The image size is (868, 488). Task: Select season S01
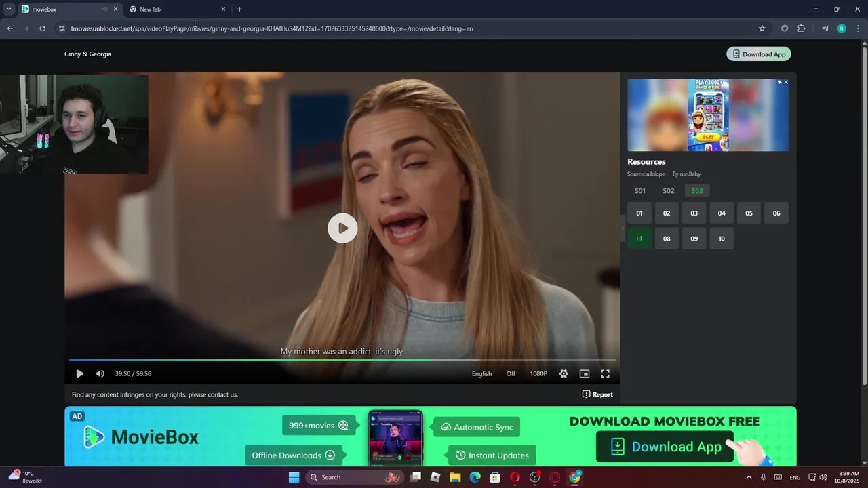pyautogui.click(x=640, y=191)
